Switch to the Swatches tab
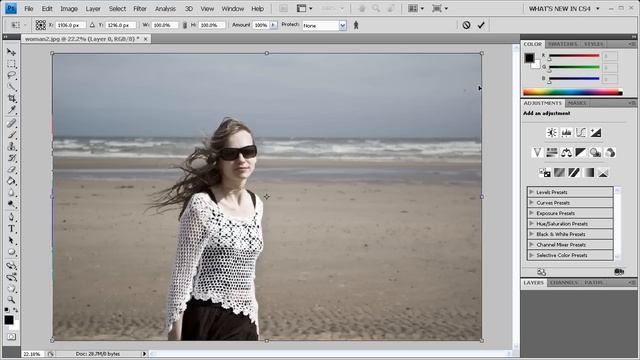The height and width of the screenshot is (360, 640). (x=562, y=44)
